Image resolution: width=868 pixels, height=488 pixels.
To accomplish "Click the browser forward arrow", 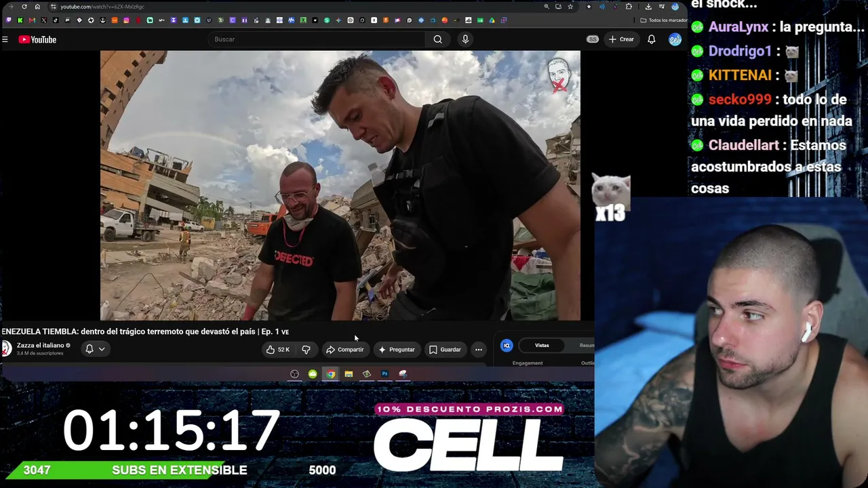I will pos(12,7).
